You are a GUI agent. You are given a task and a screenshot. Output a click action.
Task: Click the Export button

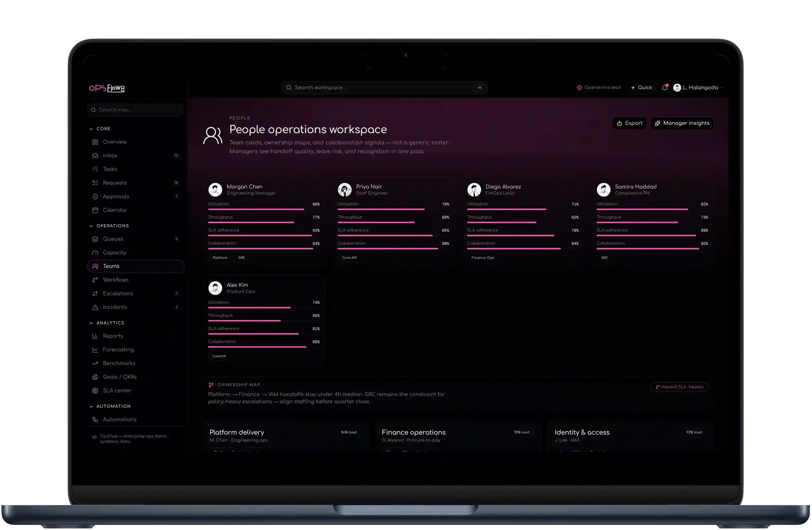coord(629,123)
